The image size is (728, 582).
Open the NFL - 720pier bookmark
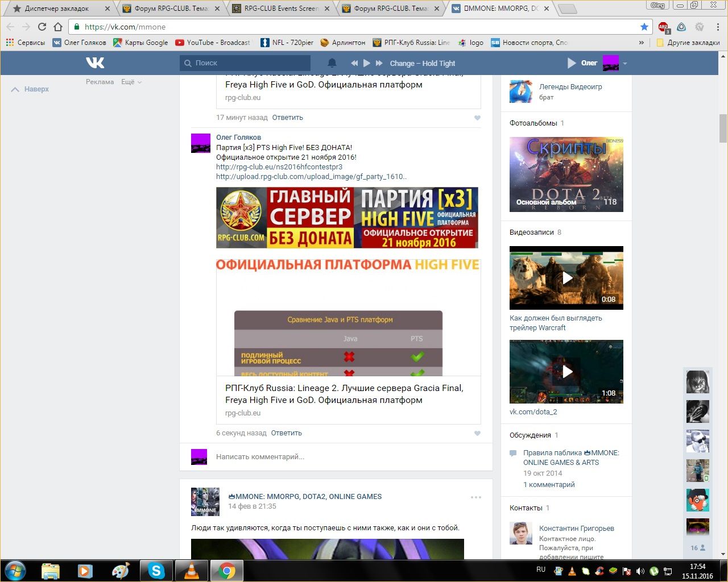point(287,43)
